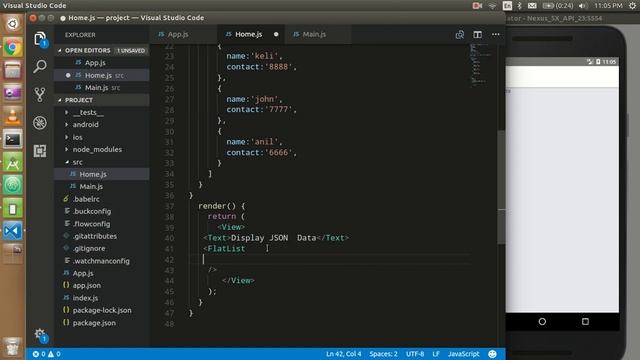Switch to the App.js editor tab
Viewport: 640px width, 360px height.
183,34
